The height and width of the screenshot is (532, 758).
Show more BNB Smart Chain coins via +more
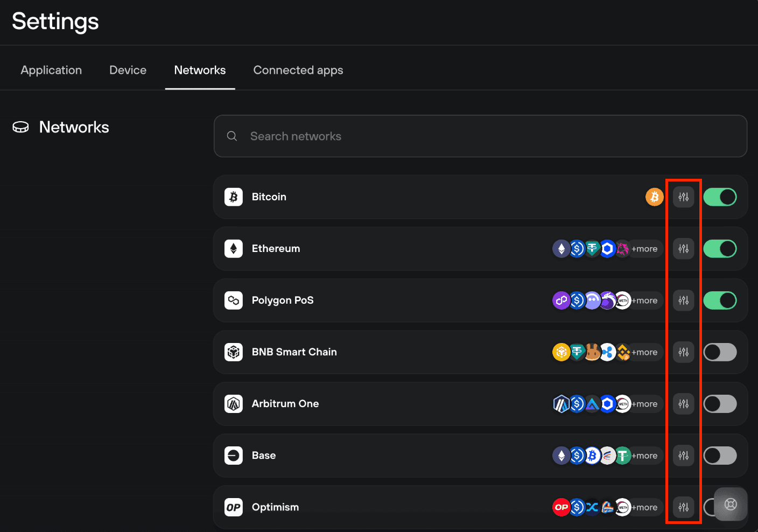tap(644, 352)
